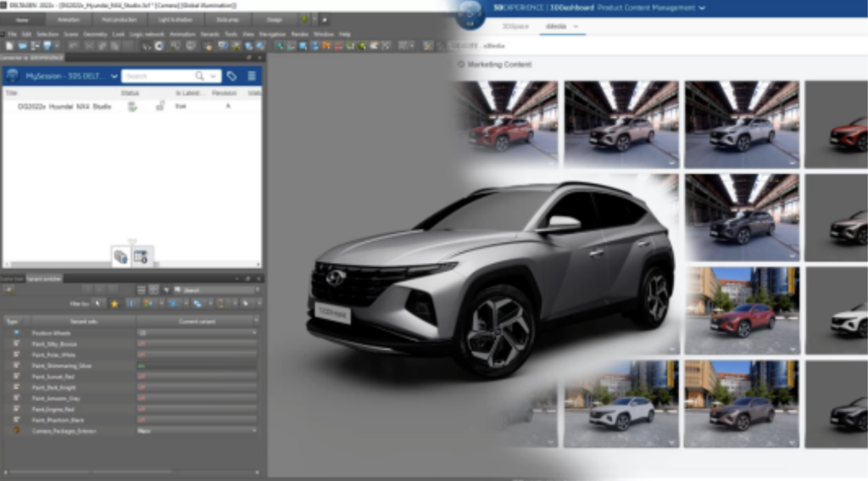Switch to the 3DSpace tab

tap(515, 27)
